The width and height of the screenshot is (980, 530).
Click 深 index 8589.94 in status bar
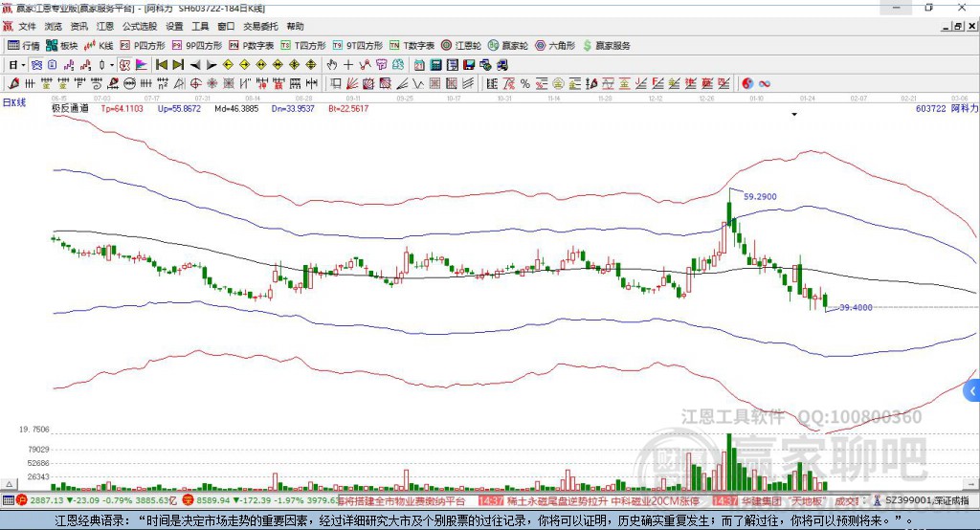[213, 500]
